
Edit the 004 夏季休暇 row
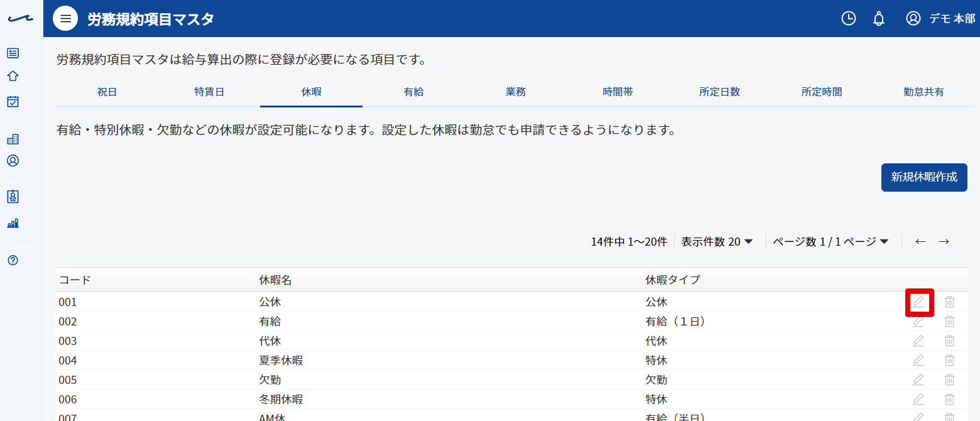pyautogui.click(x=918, y=360)
